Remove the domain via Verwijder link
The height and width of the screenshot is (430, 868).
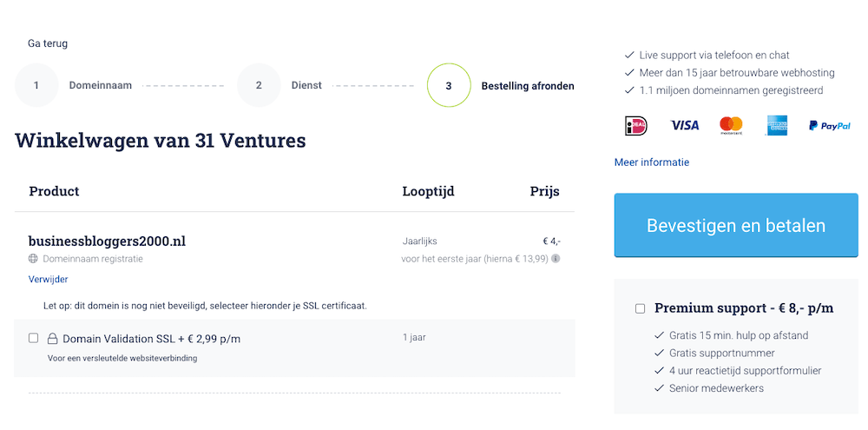coord(48,280)
